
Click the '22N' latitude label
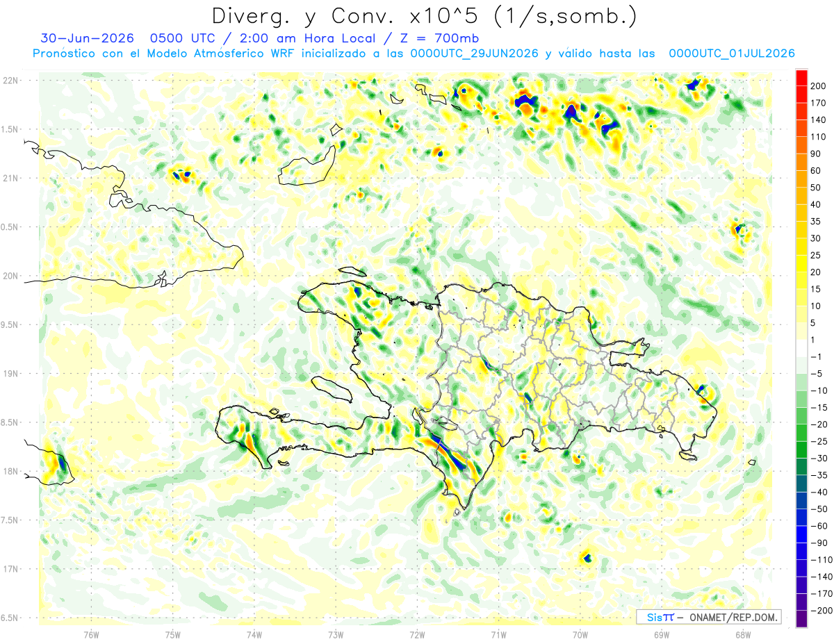tap(11, 81)
